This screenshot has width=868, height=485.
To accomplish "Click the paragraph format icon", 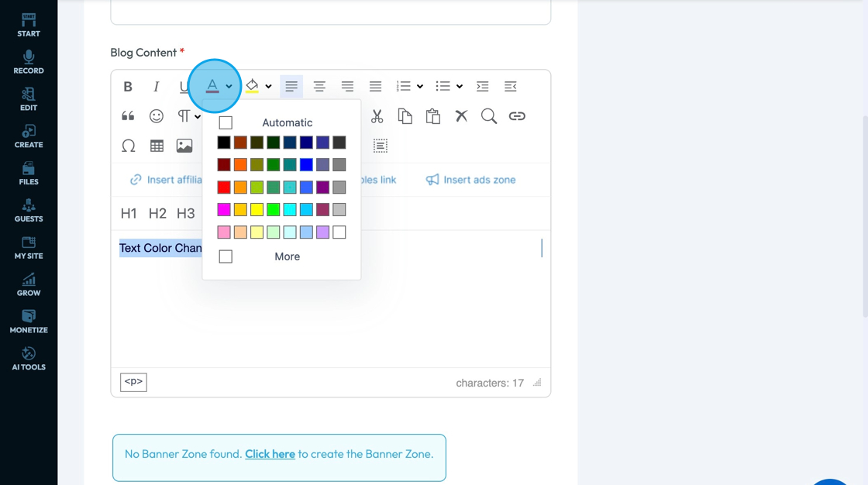I will point(184,116).
